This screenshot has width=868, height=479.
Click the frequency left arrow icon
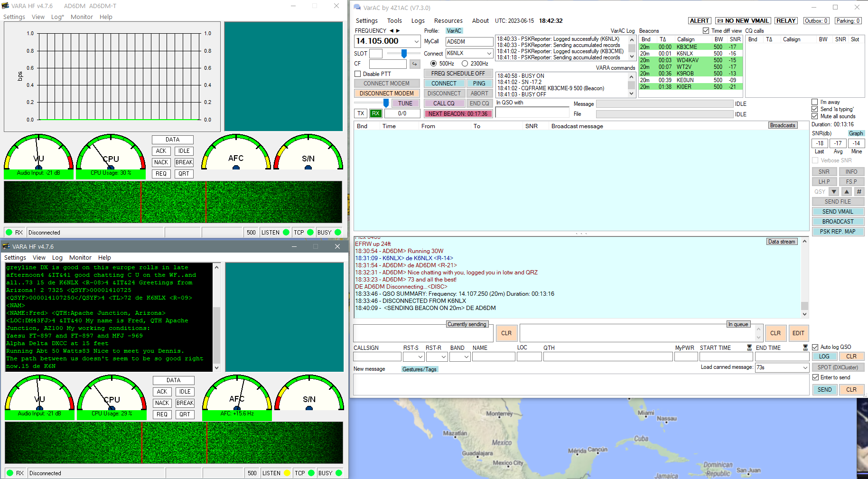tap(392, 31)
